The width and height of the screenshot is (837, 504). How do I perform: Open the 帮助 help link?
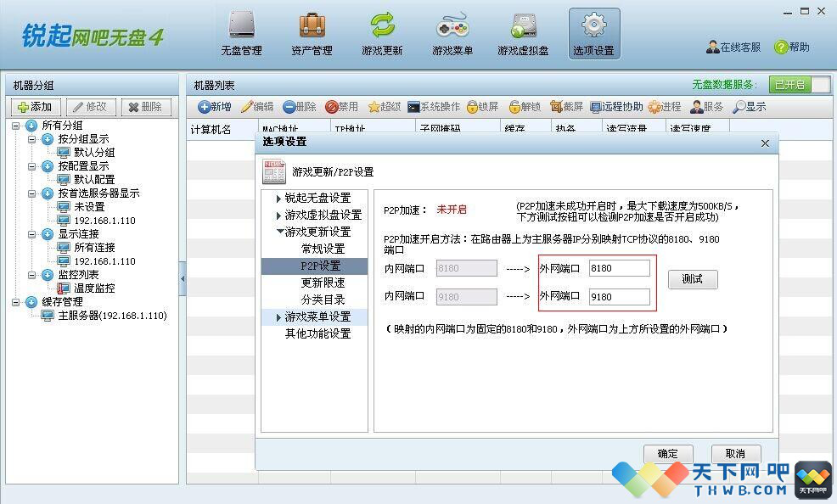pyautogui.click(x=792, y=48)
